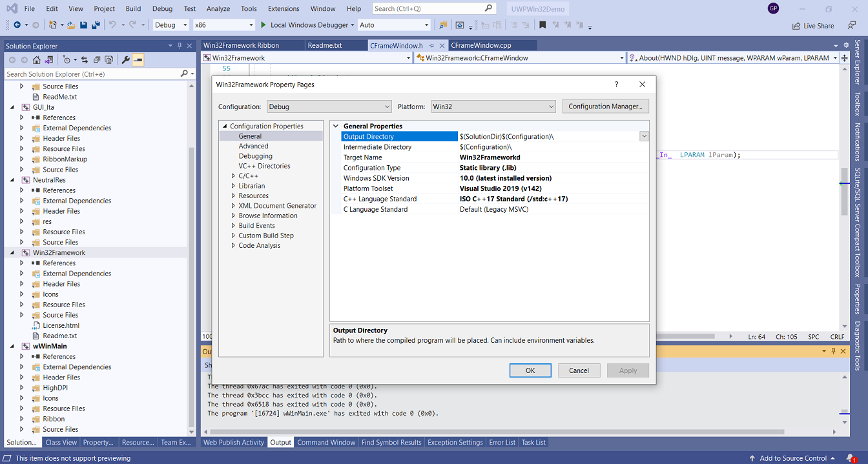Expand the HighDPI folder under wWinMain
The height and width of the screenshot is (464, 868).
(22, 388)
